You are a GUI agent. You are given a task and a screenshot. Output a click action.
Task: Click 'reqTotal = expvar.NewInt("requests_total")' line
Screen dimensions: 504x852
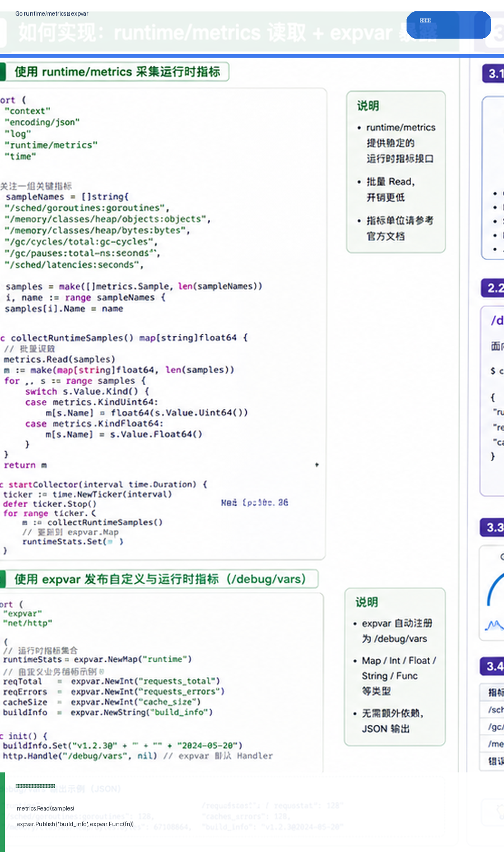pos(111,681)
